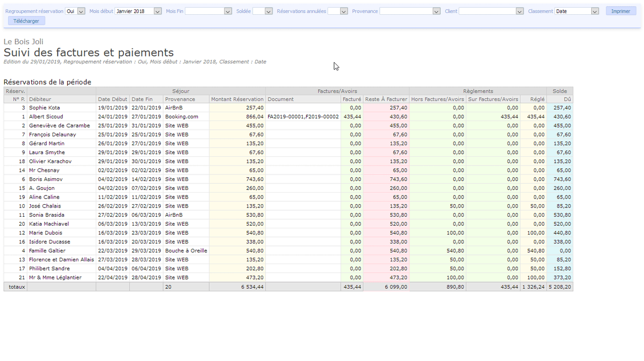Click the Famille Galtier debtor name
The image size is (644, 361).
pos(47,251)
